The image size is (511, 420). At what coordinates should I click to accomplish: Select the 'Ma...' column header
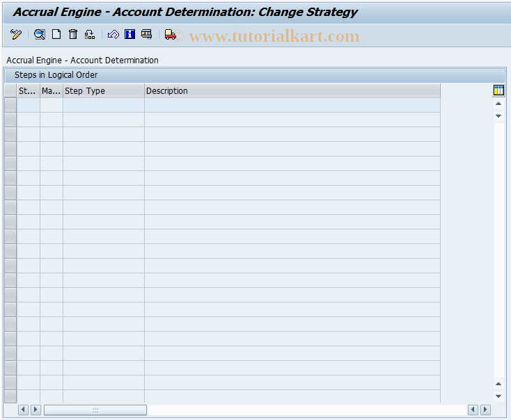[x=52, y=91]
